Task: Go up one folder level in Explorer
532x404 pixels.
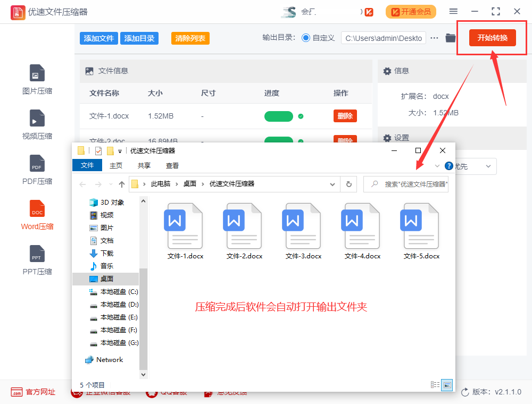Action: 122,184
